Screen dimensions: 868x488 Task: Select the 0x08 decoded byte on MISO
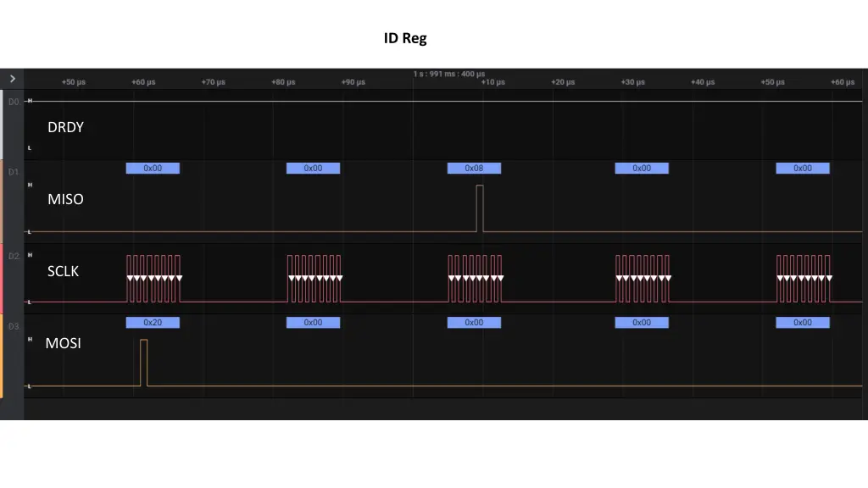click(x=474, y=169)
